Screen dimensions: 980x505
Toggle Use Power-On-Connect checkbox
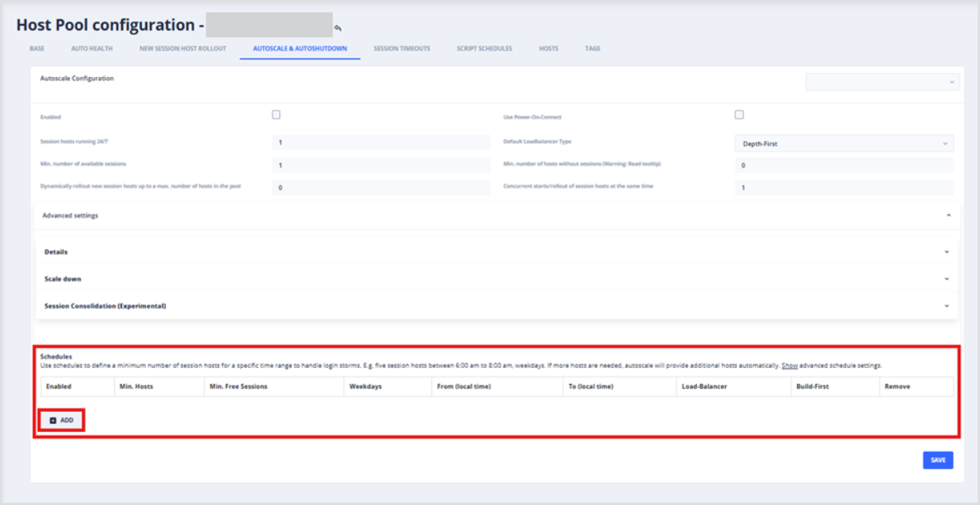click(x=739, y=115)
